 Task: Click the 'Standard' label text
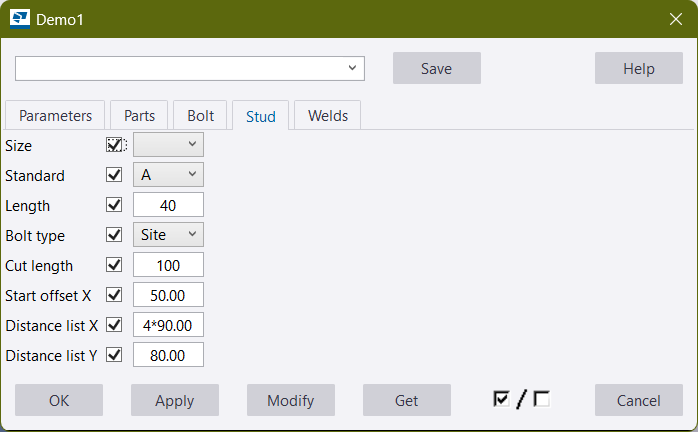(35, 176)
